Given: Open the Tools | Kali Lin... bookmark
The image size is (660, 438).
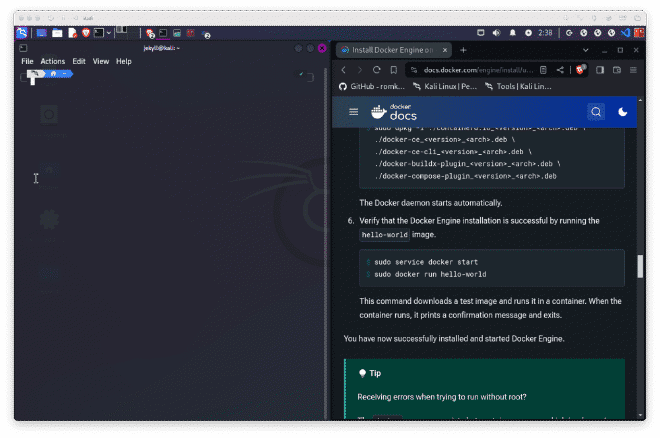Looking at the screenshot, I should click(x=518, y=87).
